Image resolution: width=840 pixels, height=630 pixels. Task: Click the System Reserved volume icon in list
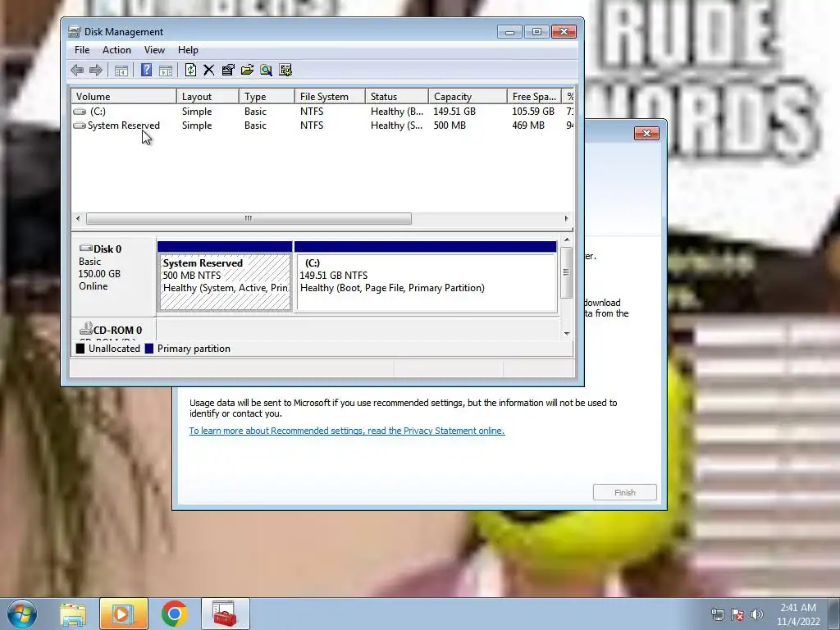pos(80,126)
